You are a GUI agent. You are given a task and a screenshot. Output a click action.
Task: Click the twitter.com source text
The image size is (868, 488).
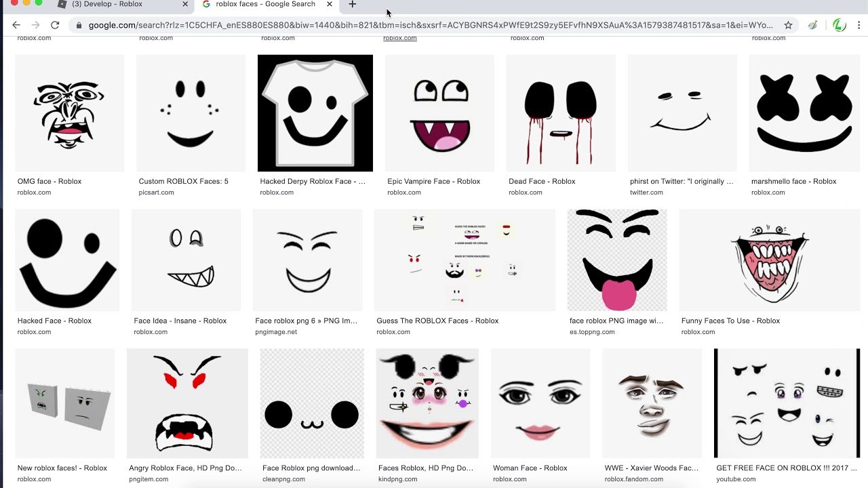point(647,192)
